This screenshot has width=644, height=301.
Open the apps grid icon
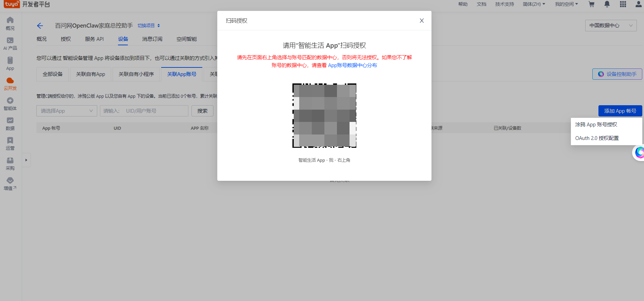pos(623,4)
